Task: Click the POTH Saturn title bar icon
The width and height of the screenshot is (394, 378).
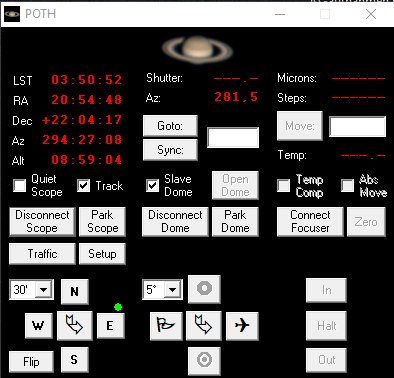Action: [12, 14]
